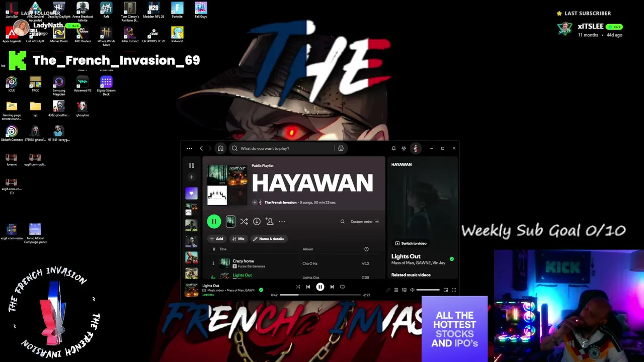Open Liked Songs in sidebar
Image resolution: width=644 pixels, height=362 pixels.
(x=191, y=193)
